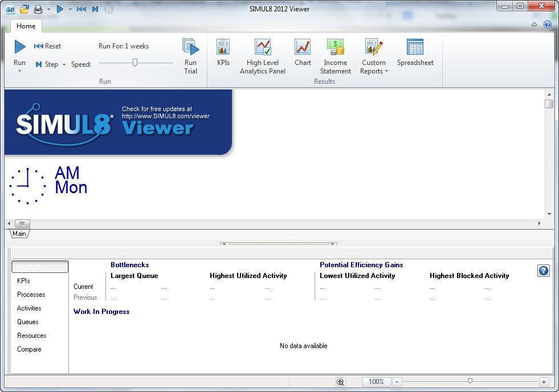Click the horizontal scrollbar thumb

pyautogui.click(x=22, y=223)
